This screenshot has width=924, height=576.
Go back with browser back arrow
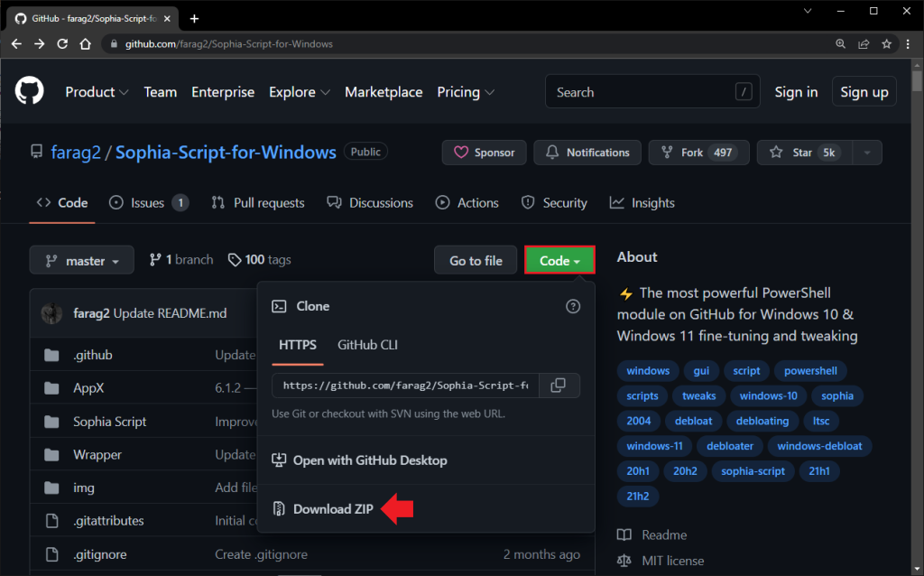(x=16, y=44)
